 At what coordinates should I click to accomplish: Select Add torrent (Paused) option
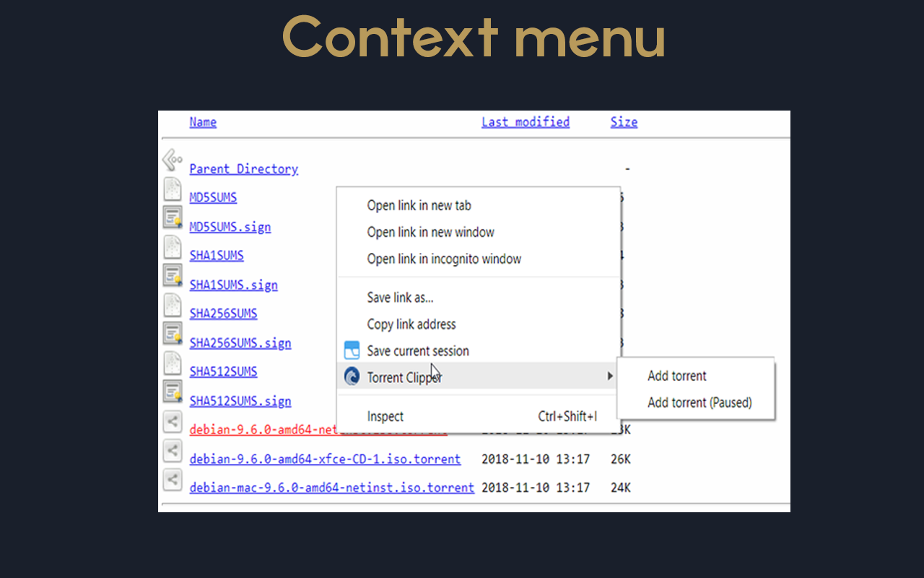point(699,402)
